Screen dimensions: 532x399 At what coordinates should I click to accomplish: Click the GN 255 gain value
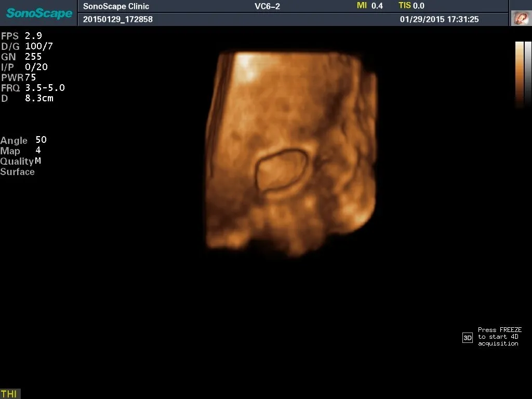(21, 57)
